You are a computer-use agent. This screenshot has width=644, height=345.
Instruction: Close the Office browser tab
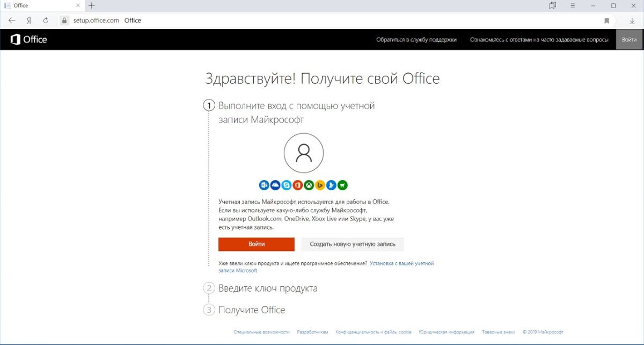pos(78,5)
